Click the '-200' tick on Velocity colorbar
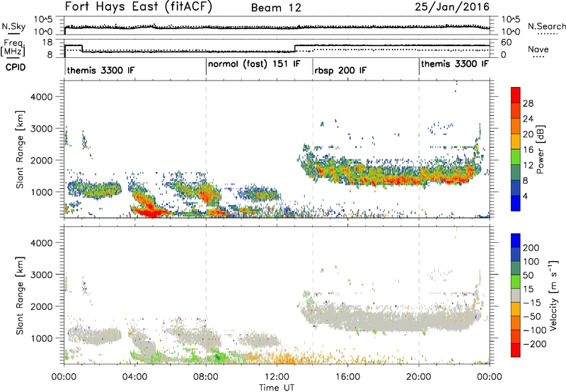The width and height of the screenshot is (566, 392). click(535, 344)
